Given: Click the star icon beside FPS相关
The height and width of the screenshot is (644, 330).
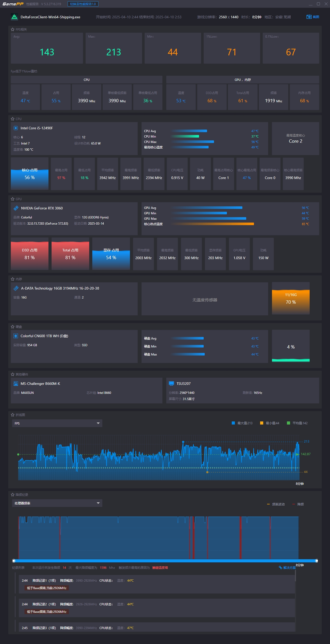Looking at the screenshot, I should pos(13,30).
